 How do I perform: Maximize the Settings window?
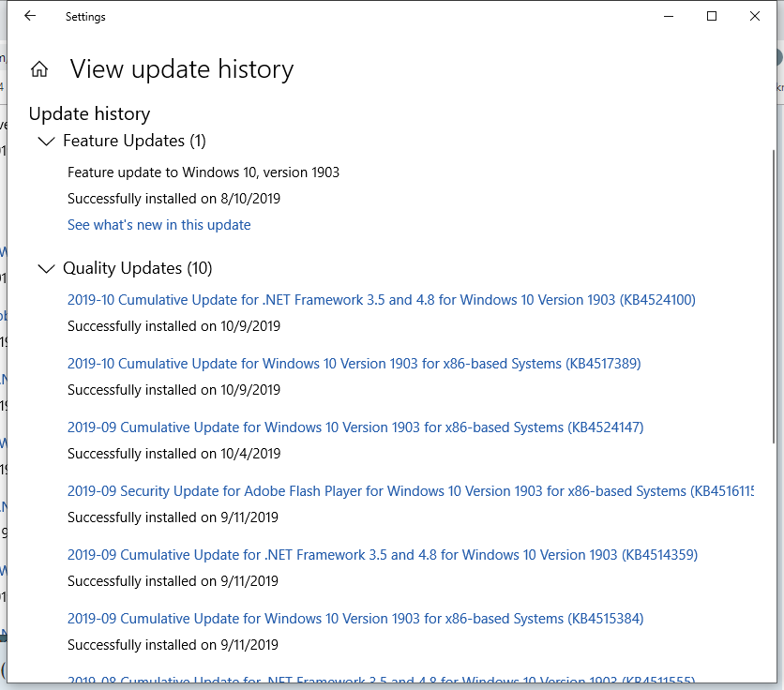[712, 17]
